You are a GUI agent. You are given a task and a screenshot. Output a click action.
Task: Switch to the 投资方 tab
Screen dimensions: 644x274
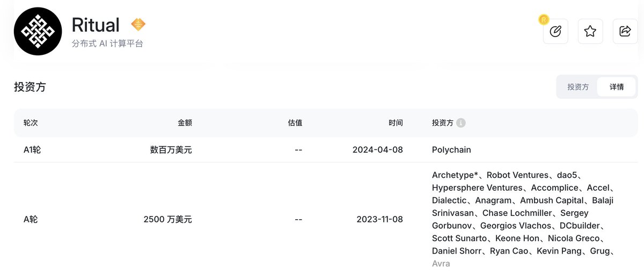(578, 86)
